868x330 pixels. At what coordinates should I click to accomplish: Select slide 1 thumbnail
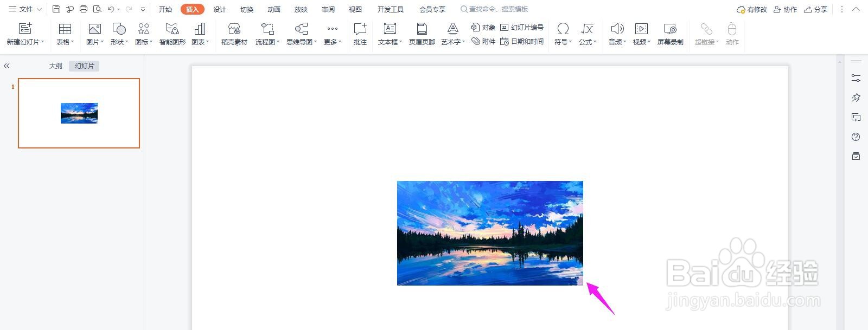click(x=79, y=113)
